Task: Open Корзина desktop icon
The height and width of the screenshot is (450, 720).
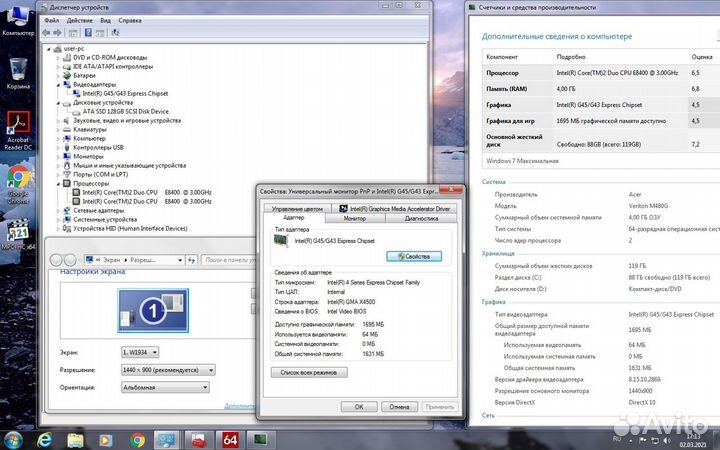Action: click(x=18, y=73)
